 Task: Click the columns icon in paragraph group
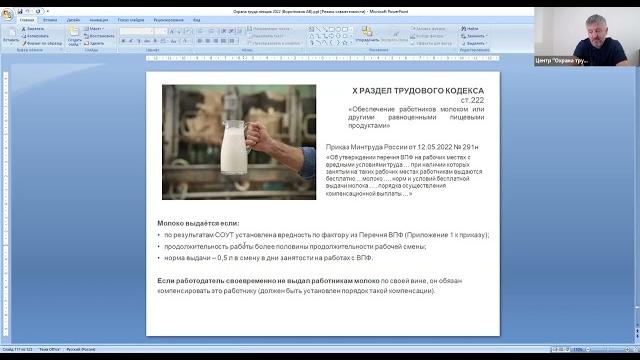tap(233, 41)
